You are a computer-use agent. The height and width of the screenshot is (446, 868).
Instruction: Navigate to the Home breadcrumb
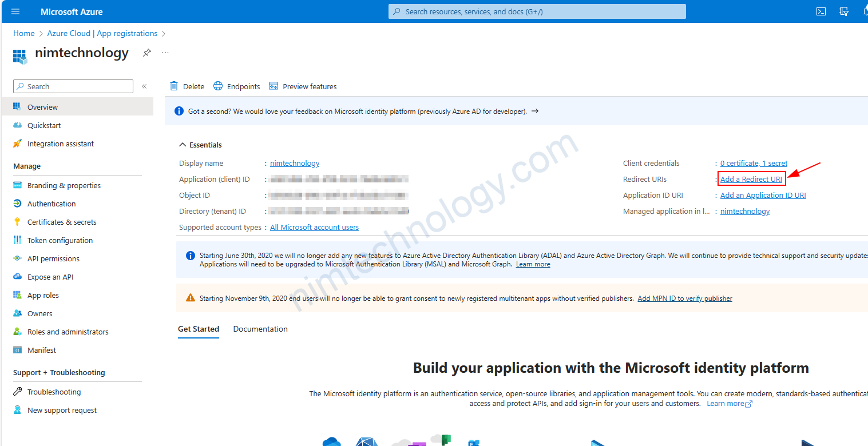[x=24, y=33]
